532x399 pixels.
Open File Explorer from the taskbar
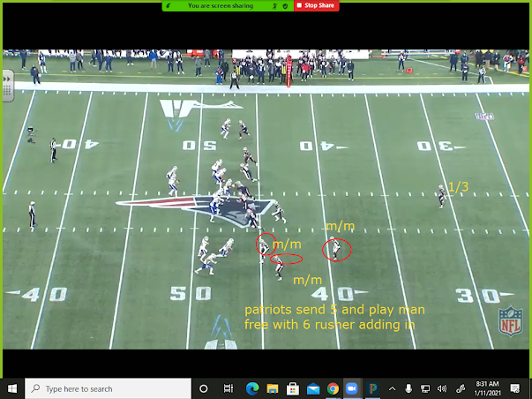(273, 388)
